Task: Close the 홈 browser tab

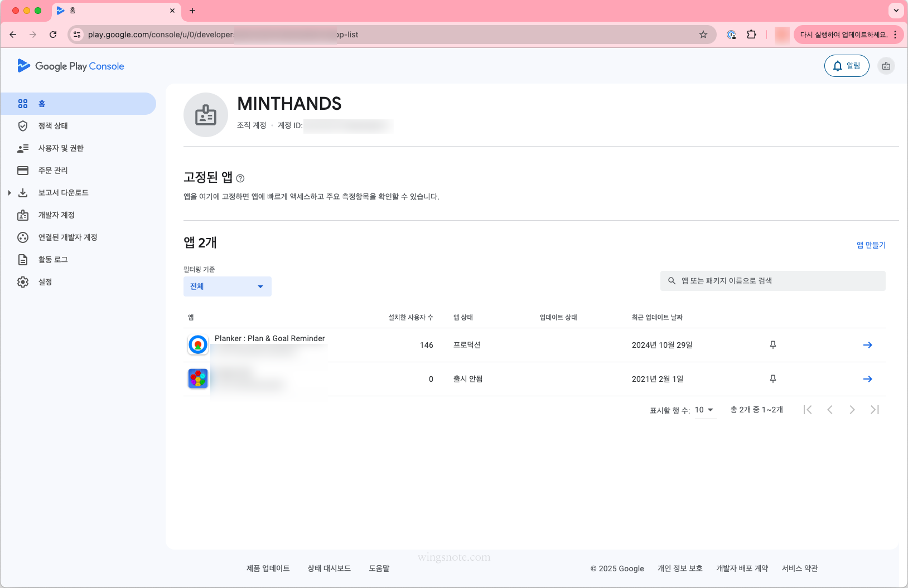Action: [x=172, y=11]
